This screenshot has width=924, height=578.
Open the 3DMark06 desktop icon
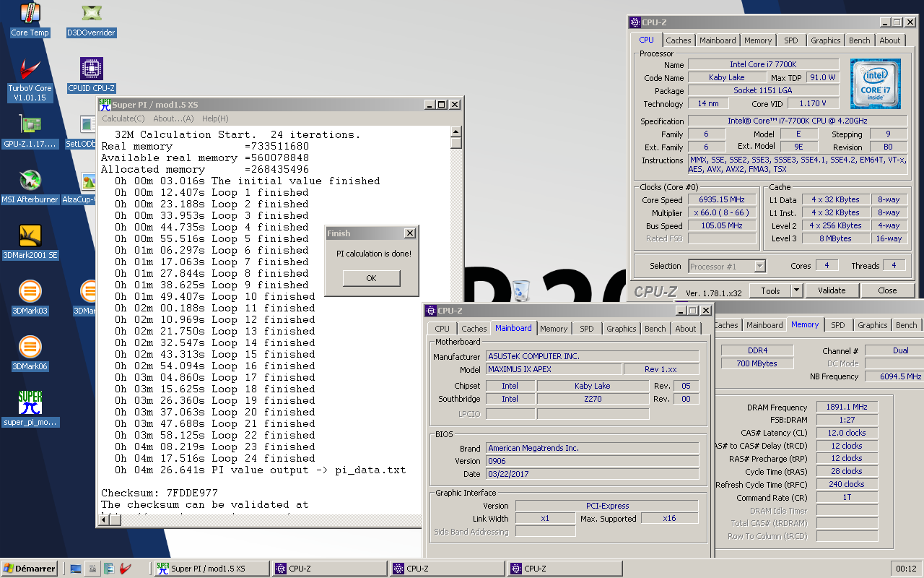coord(30,353)
